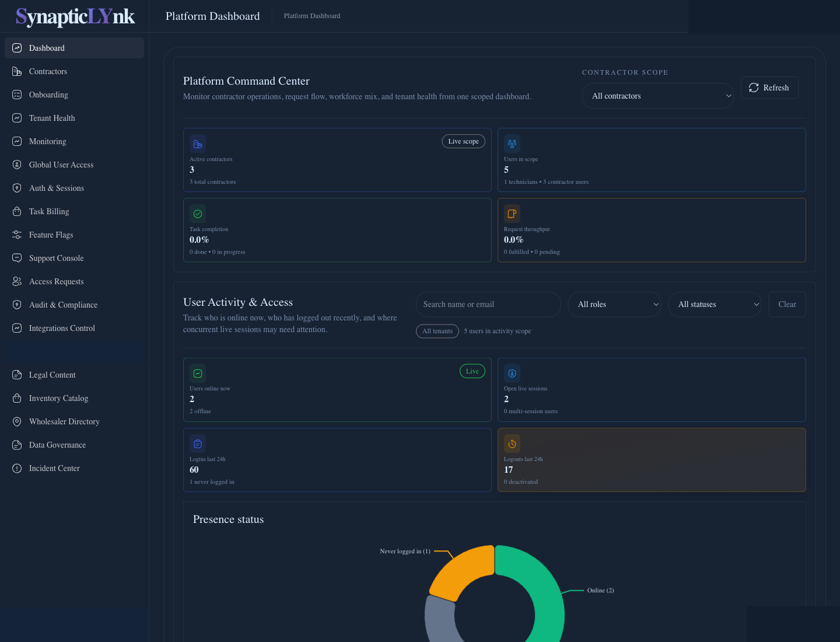Open Global User Access in the sidebar

pos(74,165)
